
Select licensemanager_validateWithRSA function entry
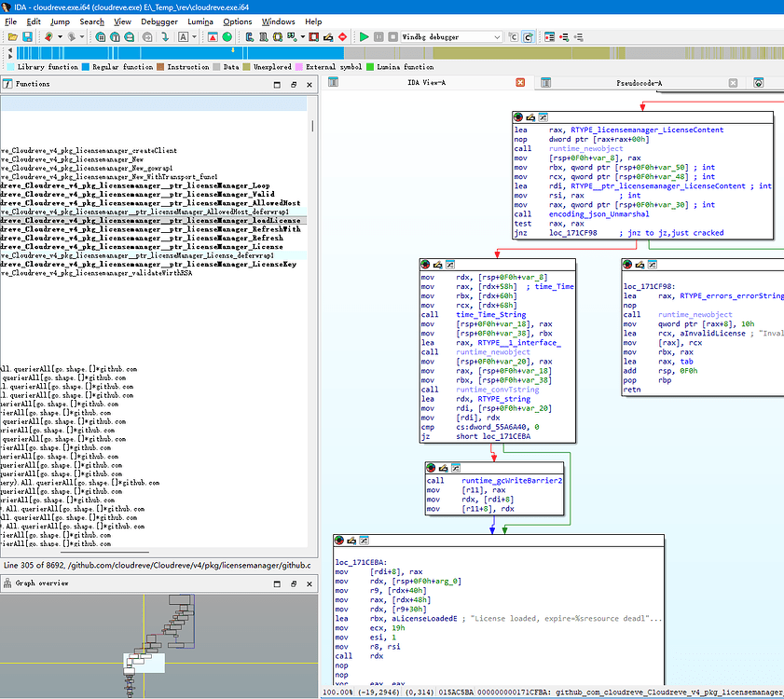(153, 273)
